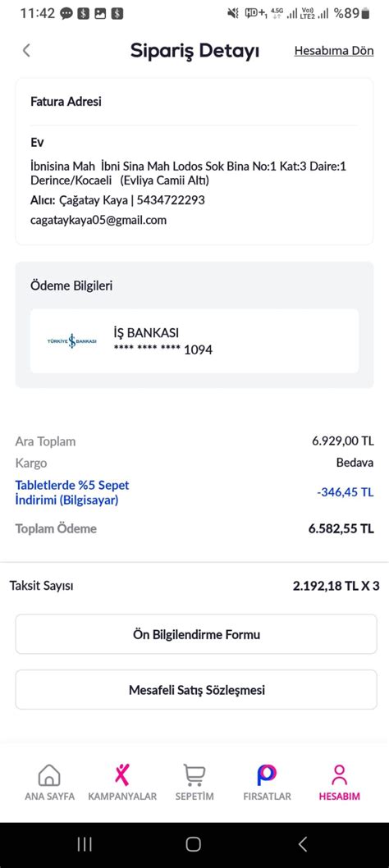Image resolution: width=389 pixels, height=868 pixels.
Task: Tap the back arrow beside Sipariş Detayı
Action: 26,51
